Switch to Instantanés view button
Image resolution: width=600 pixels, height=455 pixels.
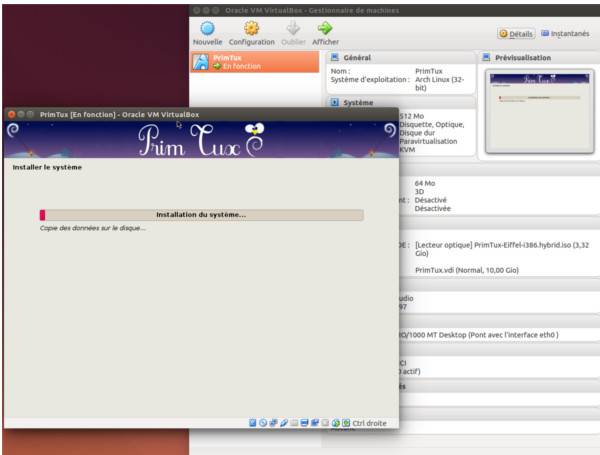click(565, 34)
